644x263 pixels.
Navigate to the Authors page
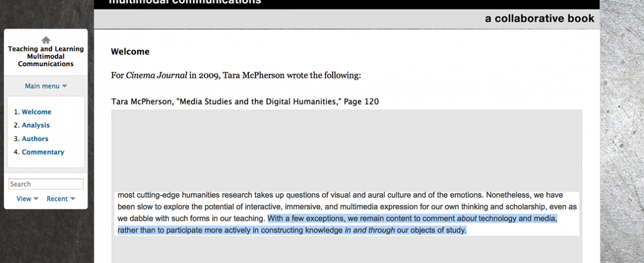coord(35,139)
